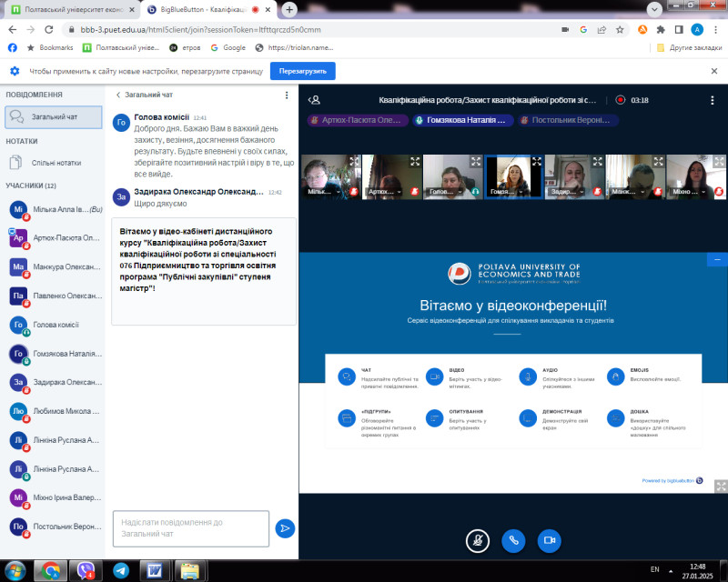Hide chat using the back arrow
The width and height of the screenshot is (728, 582).
[118, 95]
